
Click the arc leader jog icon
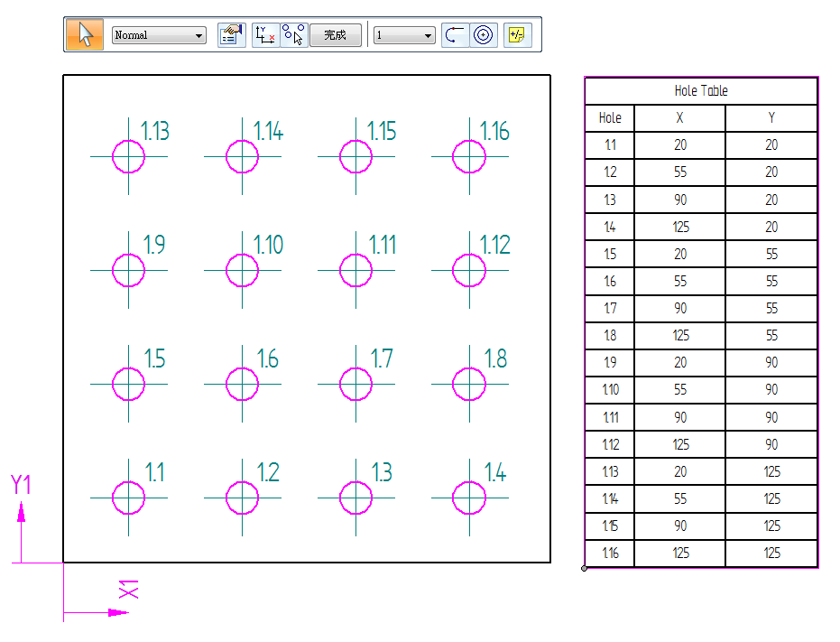(x=456, y=35)
